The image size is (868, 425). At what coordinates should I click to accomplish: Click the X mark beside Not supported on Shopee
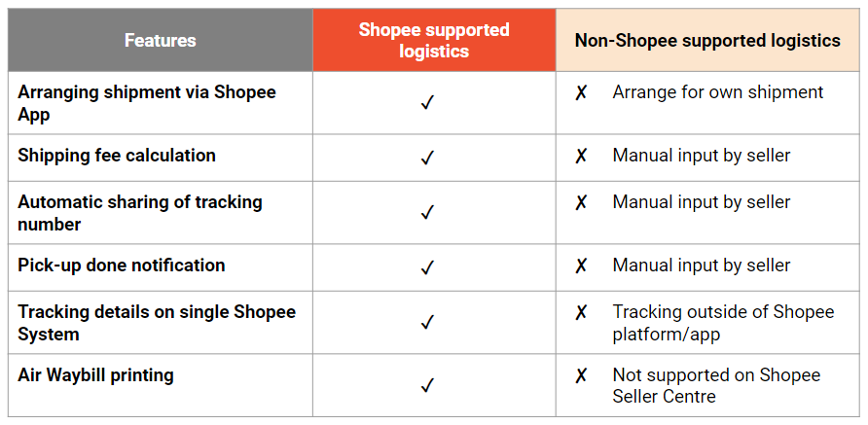(x=581, y=376)
